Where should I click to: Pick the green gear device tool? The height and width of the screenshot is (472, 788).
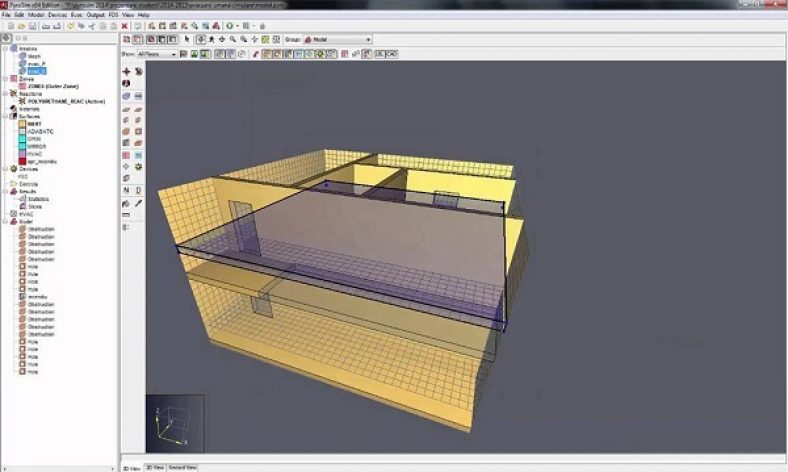[x=138, y=167]
